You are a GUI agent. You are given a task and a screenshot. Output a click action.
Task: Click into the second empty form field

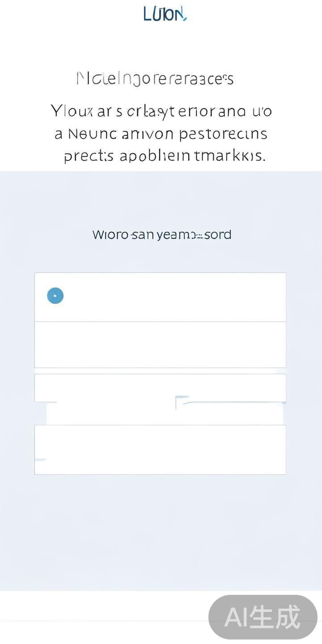pyautogui.click(x=160, y=345)
